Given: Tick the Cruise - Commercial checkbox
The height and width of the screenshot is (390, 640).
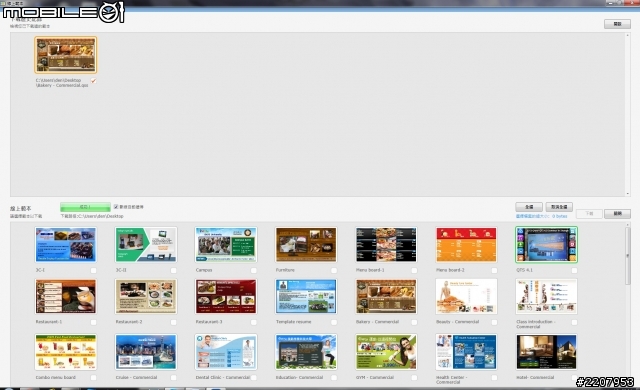Looking at the screenshot, I should point(173,378).
